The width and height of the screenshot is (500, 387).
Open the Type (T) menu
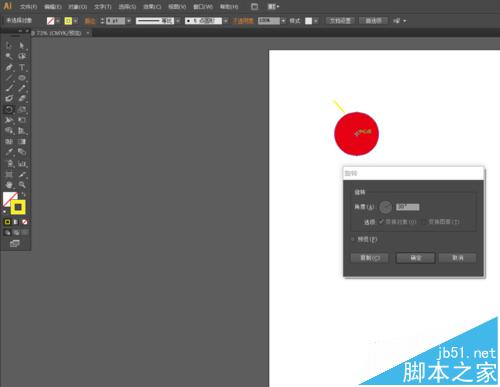click(102, 7)
